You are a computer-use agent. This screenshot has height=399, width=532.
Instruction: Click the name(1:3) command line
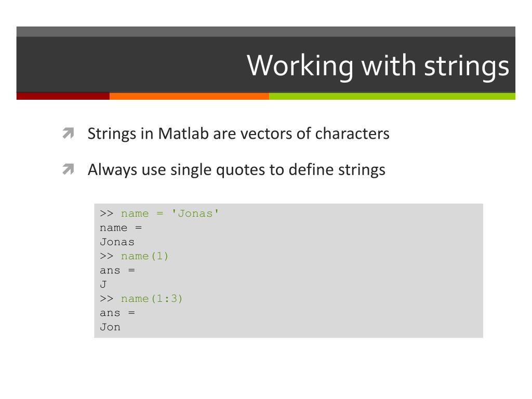(x=141, y=299)
